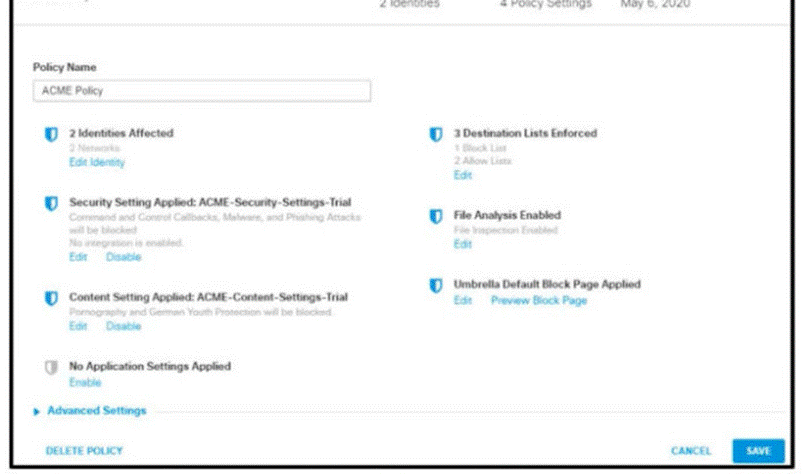804x474 pixels.
Task: Click the 'Policy Name' label
Action: click(65, 67)
